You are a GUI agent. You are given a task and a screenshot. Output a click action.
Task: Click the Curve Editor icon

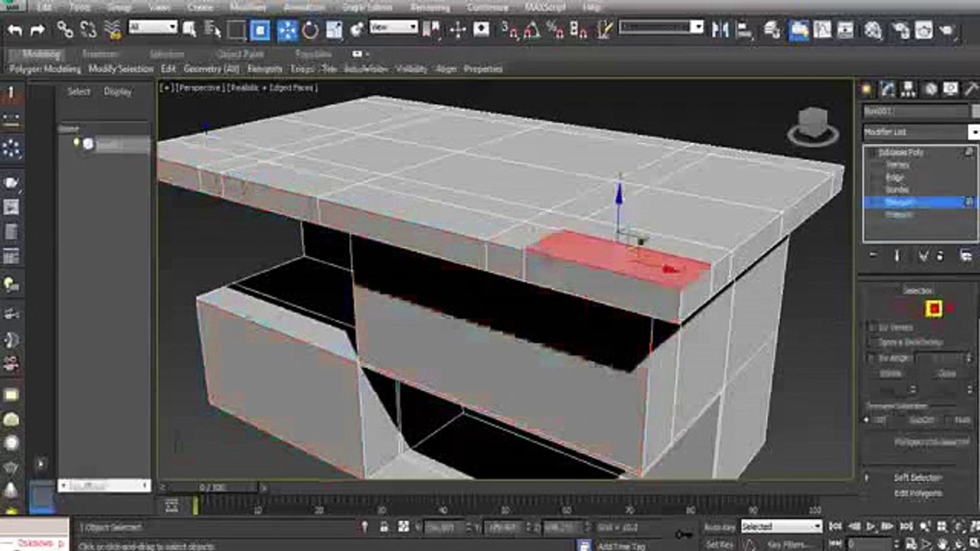click(x=822, y=30)
